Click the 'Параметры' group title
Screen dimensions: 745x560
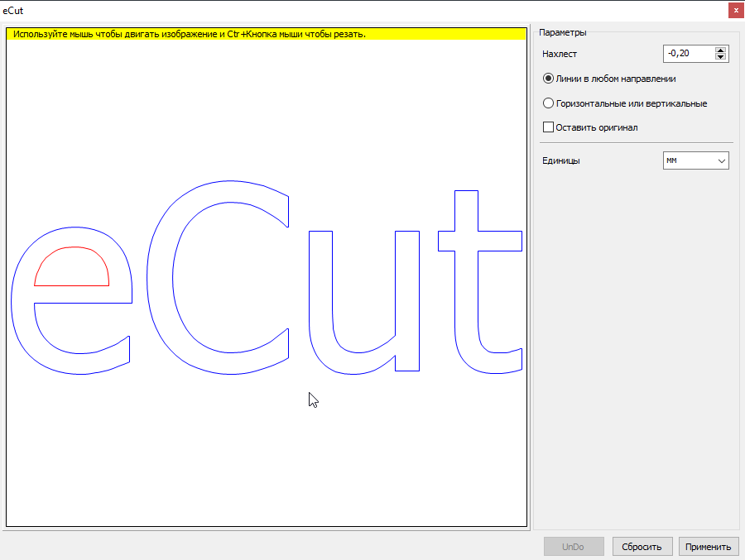563,32
